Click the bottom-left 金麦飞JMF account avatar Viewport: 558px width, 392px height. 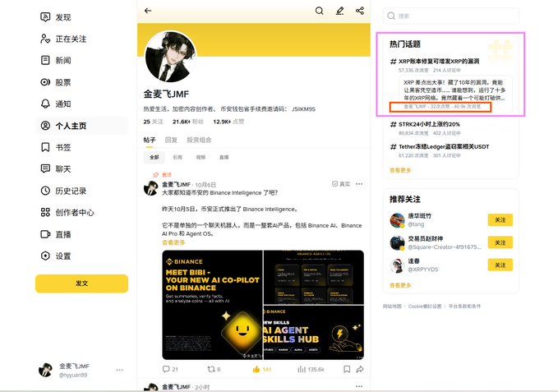click(x=45, y=370)
